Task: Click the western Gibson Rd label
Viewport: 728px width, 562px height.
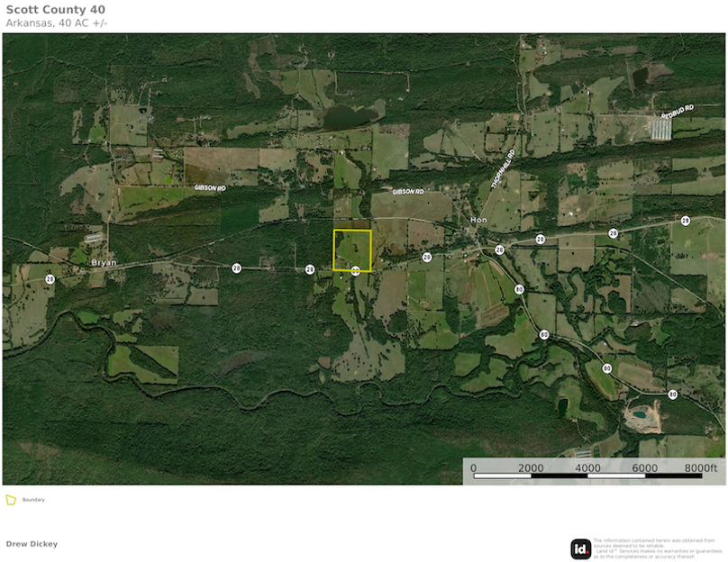Action: [210, 186]
